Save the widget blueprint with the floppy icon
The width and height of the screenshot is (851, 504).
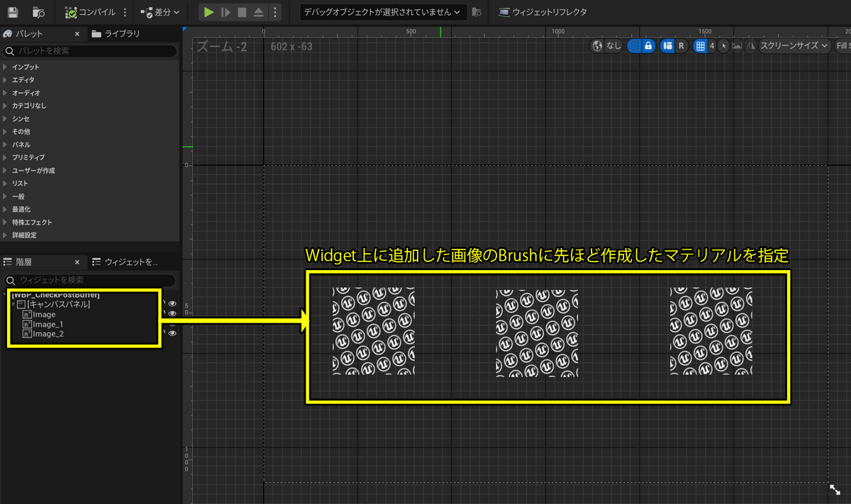tap(14, 12)
